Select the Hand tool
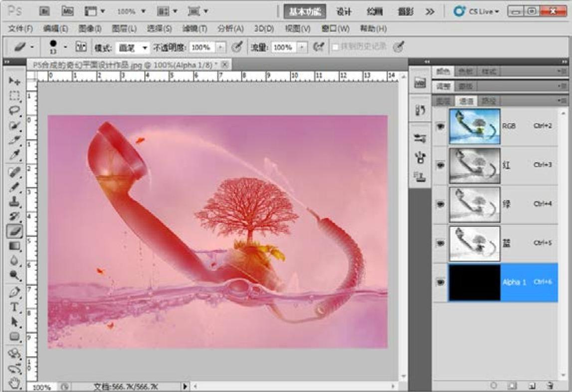 coord(14,382)
